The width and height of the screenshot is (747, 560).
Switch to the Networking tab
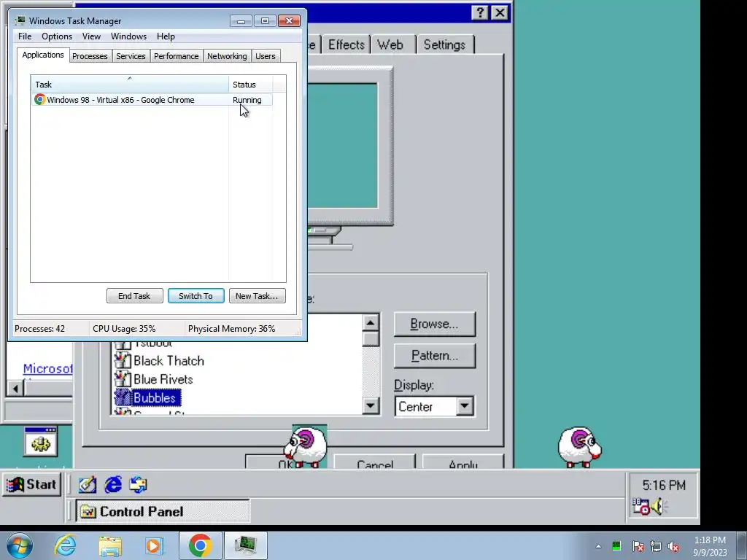click(227, 56)
